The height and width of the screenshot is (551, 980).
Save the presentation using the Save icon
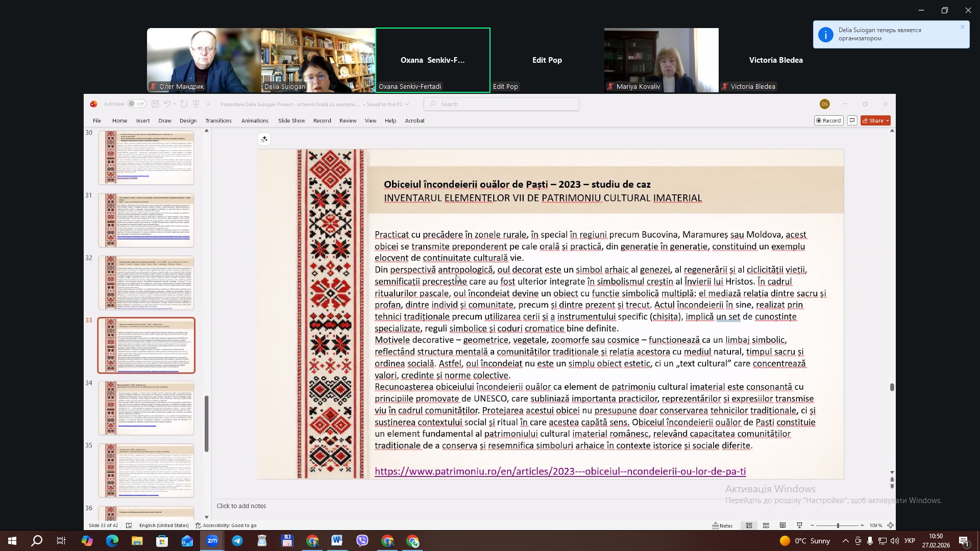pos(156,104)
